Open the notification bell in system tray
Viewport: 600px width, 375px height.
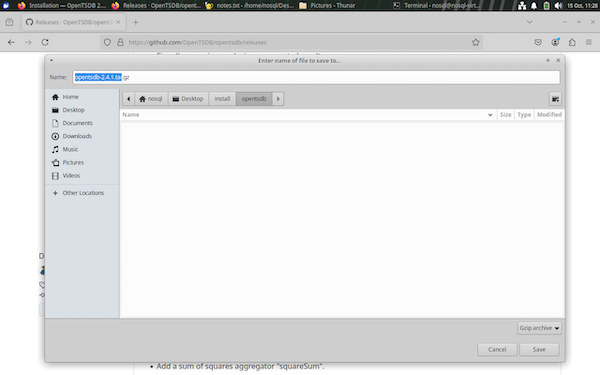coord(533,5)
